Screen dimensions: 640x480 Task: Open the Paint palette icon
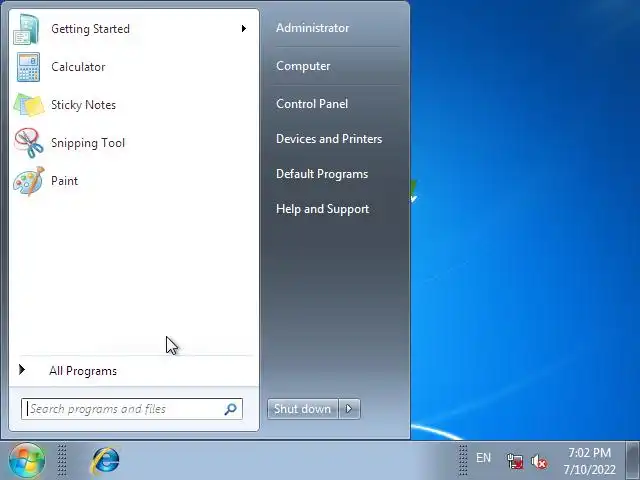[x=29, y=181]
